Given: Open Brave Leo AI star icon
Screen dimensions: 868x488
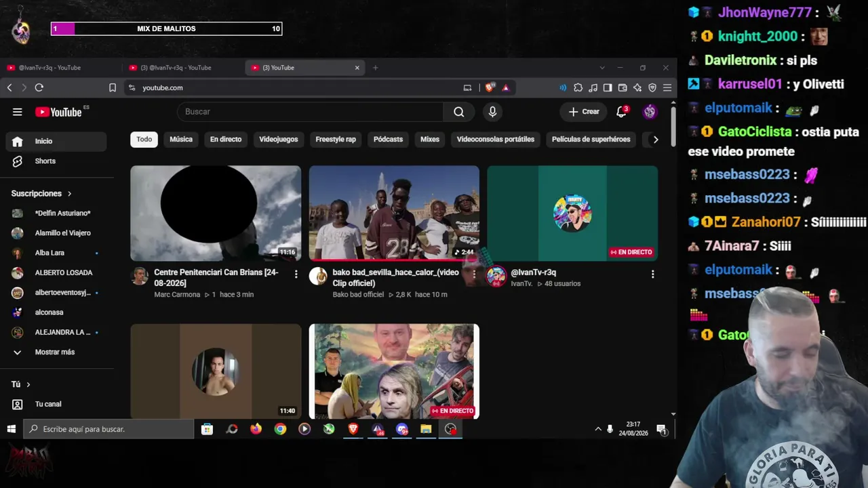Looking at the screenshot, I should [x=637, y=87].
